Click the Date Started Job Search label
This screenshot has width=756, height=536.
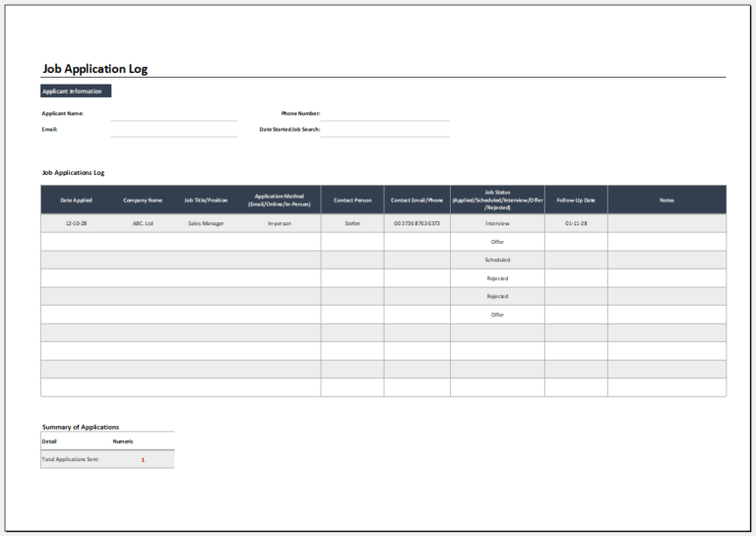[289, 130]
